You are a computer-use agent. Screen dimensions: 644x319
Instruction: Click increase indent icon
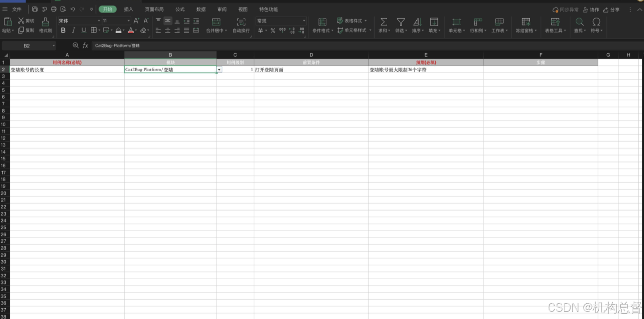click(196, 21)
